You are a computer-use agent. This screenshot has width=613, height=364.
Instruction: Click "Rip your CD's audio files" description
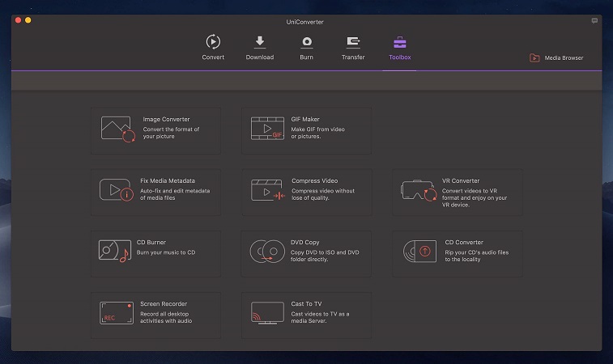[x=477, y=252]
